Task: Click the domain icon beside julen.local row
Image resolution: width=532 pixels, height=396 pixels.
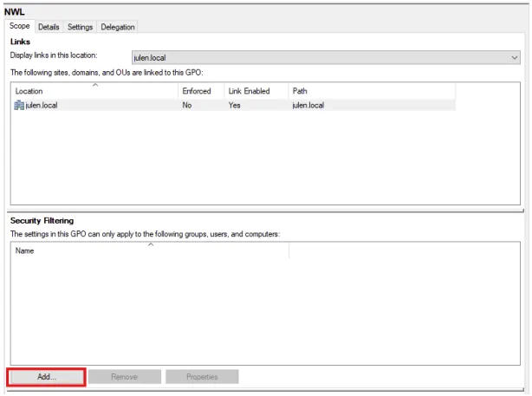Action: (19, 105)
